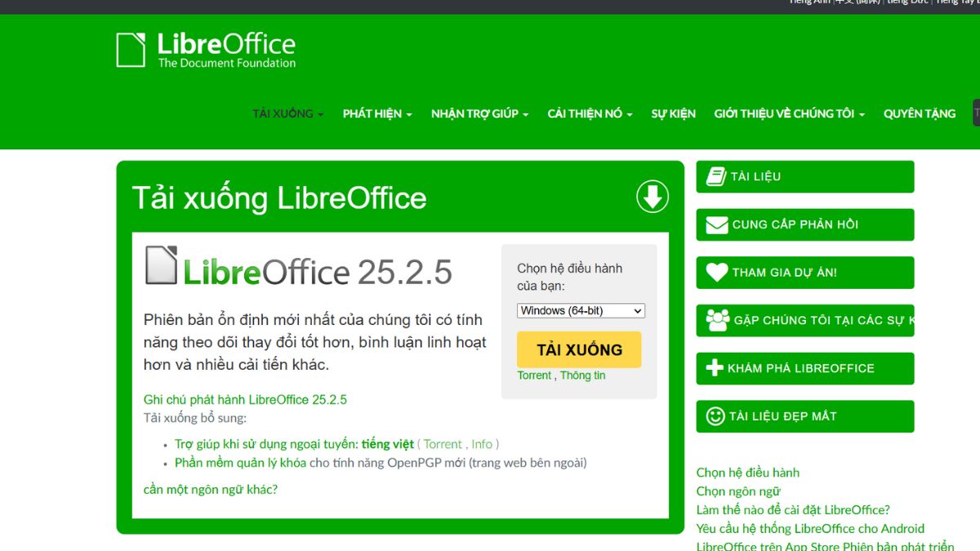Open the PHÁT HIỆN navigation menu
Viewport: 980px width, 551px height.
click(x=377, y=113)
